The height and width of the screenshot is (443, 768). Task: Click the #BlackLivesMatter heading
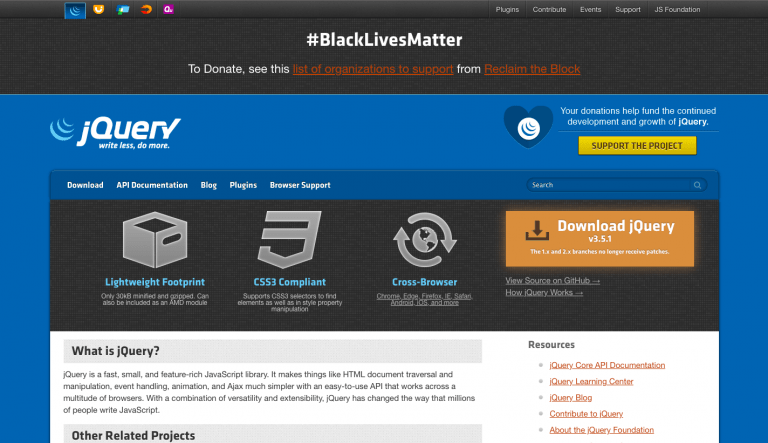(384, 40)
